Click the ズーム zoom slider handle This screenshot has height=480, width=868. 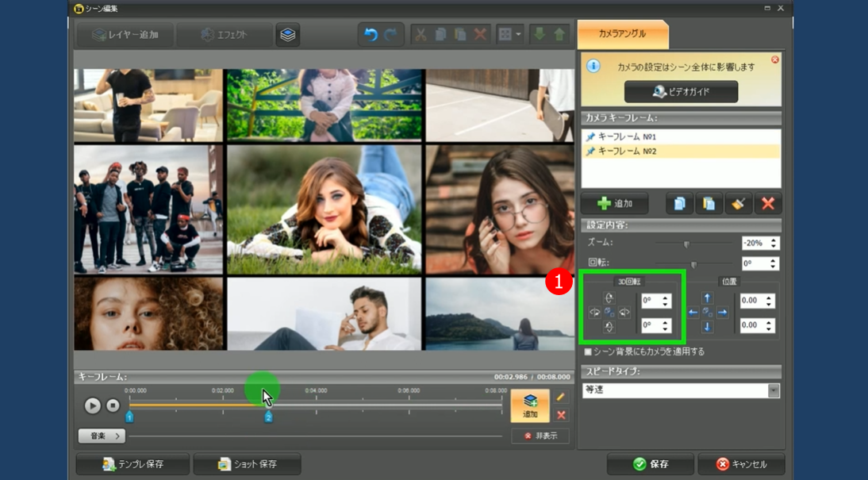(x=686, y=244)
